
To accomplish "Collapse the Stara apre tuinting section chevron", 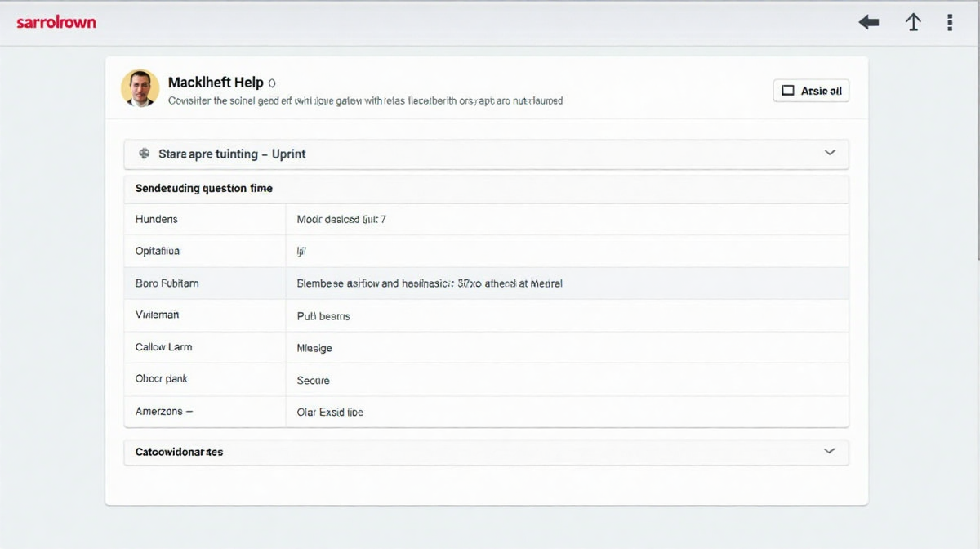I will tap(830, 153).
